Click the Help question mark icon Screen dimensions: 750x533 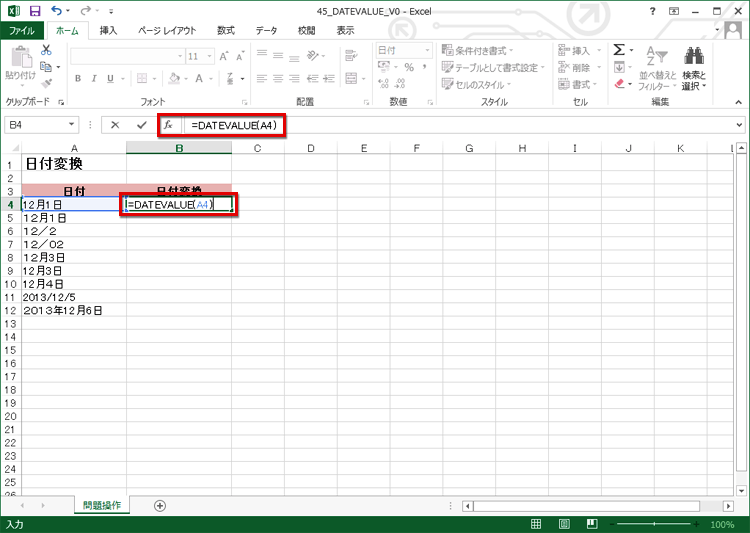pos(652,11)
